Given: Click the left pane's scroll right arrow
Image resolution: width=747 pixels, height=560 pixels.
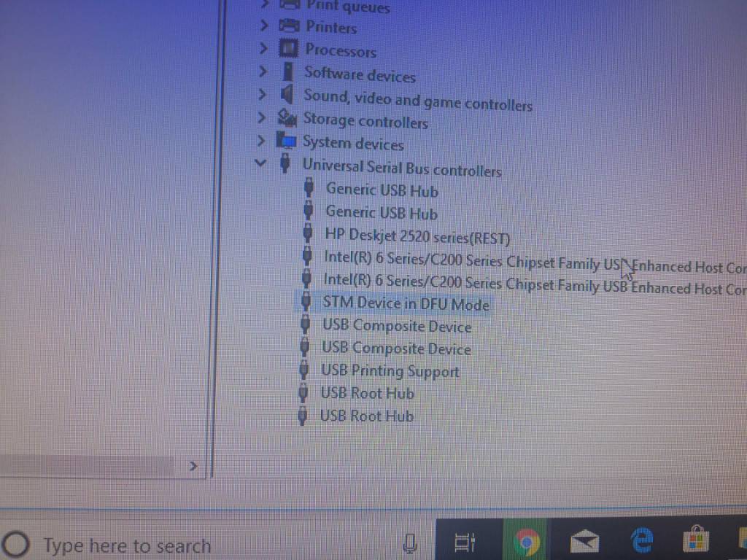Looking at the screenshot, I should click(193, 466).
